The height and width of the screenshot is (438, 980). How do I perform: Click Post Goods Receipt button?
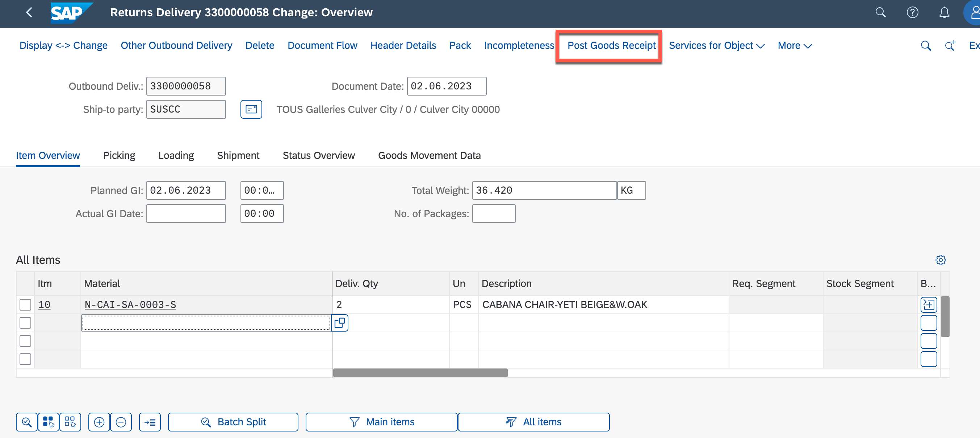coord(611,46)
